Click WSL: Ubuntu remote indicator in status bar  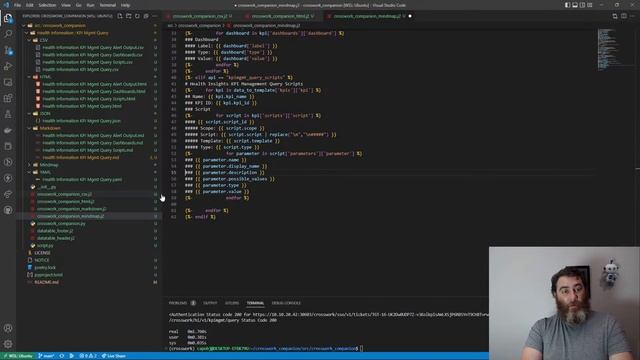[x=17, y=356]
